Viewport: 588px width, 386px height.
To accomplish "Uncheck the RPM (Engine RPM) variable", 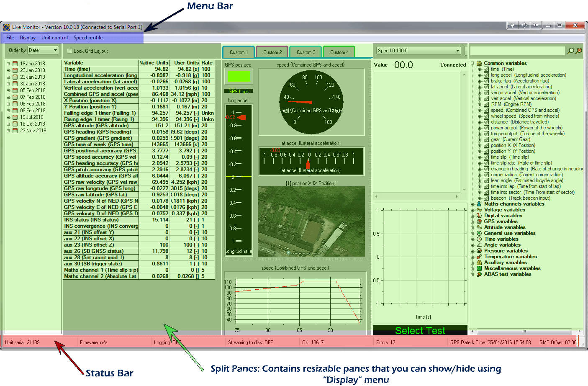I will (x=486, y=104).
